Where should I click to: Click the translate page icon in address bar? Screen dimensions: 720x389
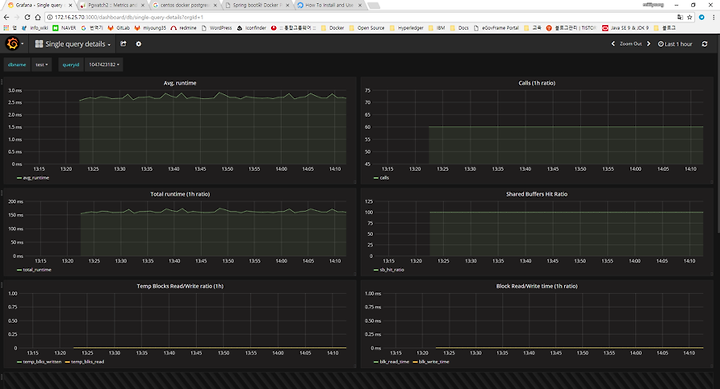(680, 17)
